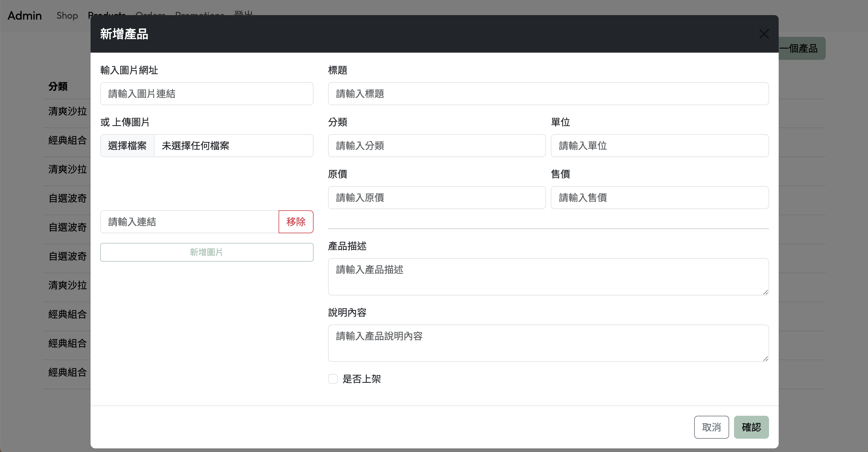Grab the 說明內容 textarea resize handle
The height and width of the screenshot is (452, 868).
pos(766,359)
